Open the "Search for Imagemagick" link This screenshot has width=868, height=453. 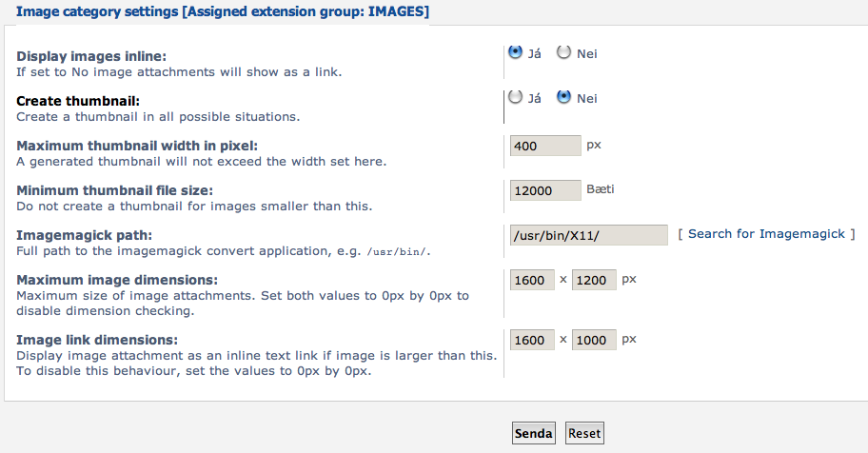(766, 234)
